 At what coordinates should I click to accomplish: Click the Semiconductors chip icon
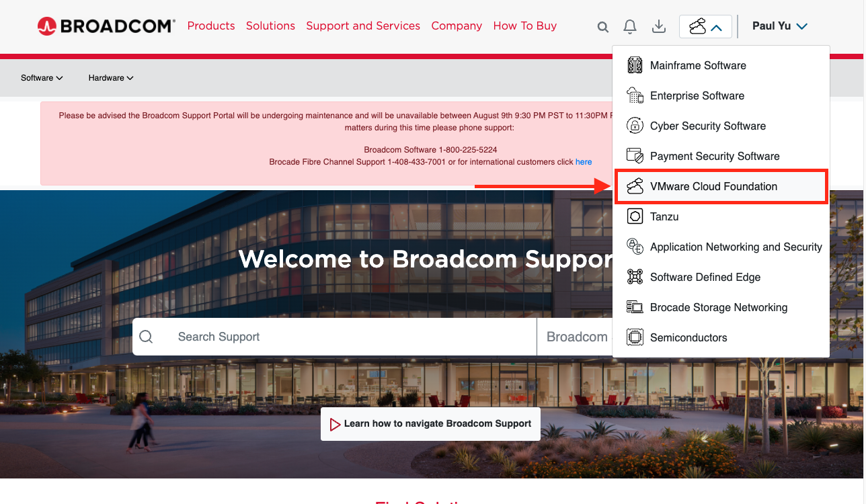click(x=635, y=337)
